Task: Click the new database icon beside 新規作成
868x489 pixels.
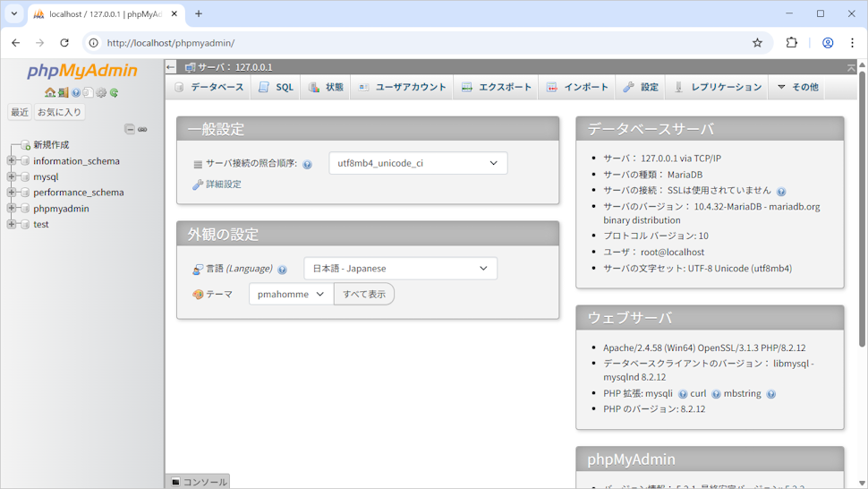Action: coord(25,144)
